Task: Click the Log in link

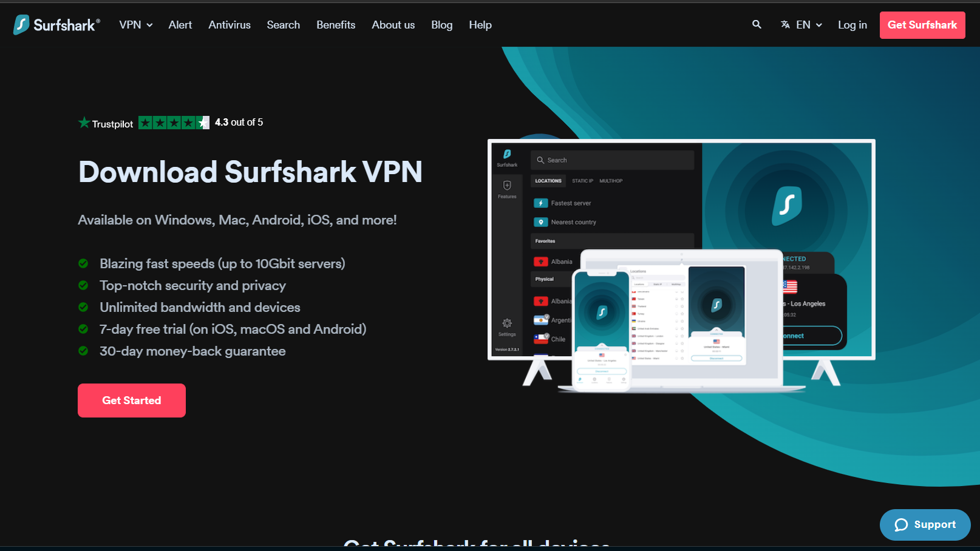Action: 852,25
